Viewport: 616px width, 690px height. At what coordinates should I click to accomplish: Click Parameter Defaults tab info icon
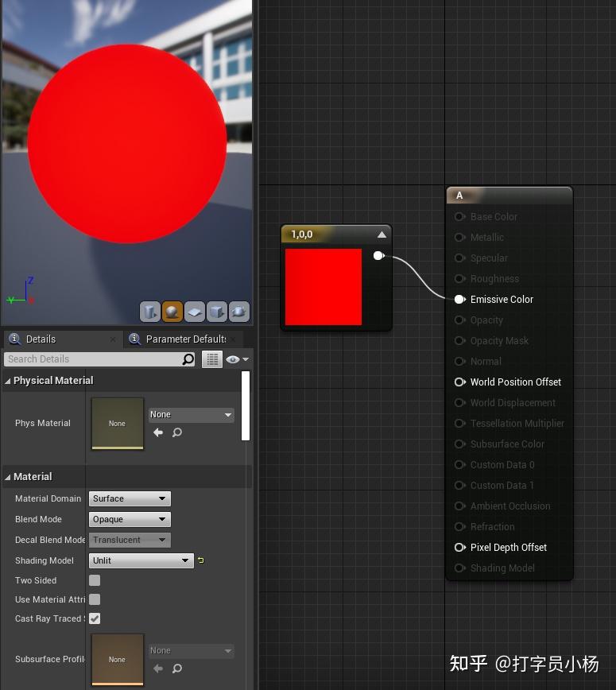point(134,339)
